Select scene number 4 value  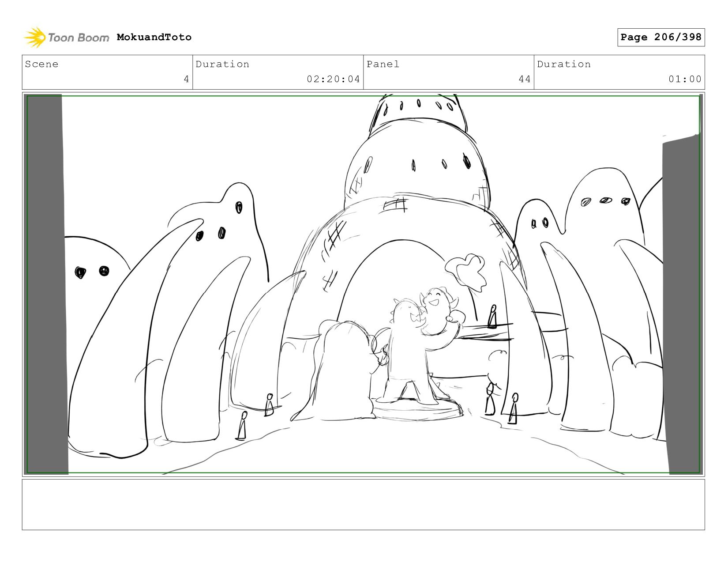coord(186,79)
